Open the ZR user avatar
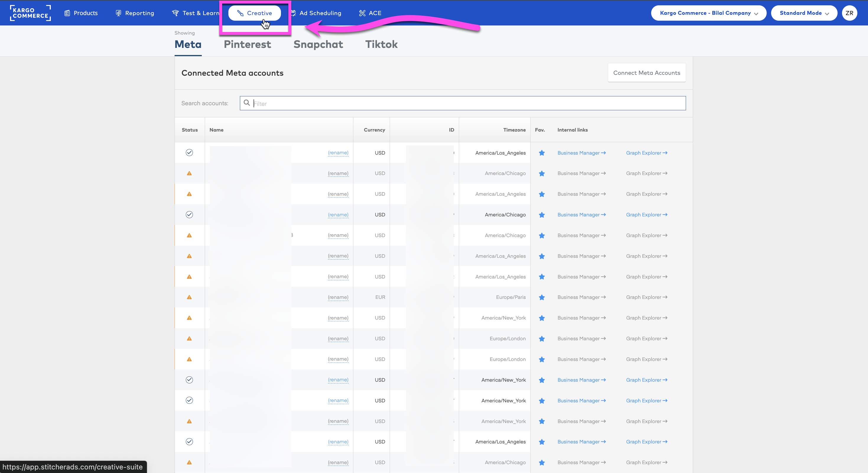The width and height of the screenshot is (868, 473). [849, 13]
